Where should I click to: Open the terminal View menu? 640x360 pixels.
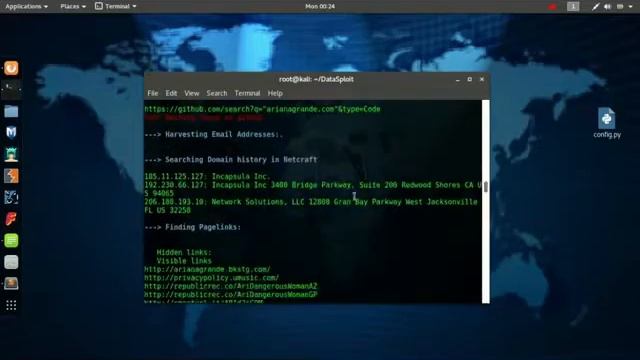point(191,93)
